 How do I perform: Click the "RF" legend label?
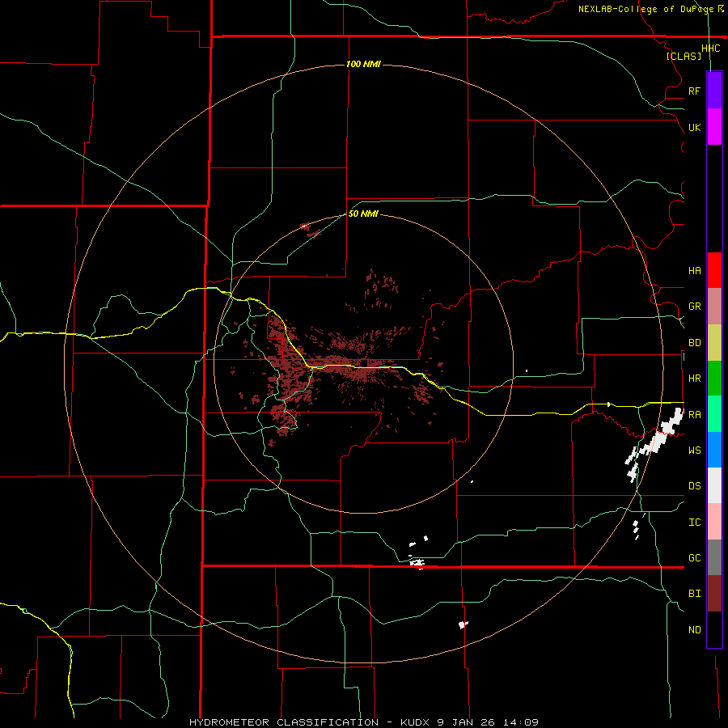click(x=694, y=91)
